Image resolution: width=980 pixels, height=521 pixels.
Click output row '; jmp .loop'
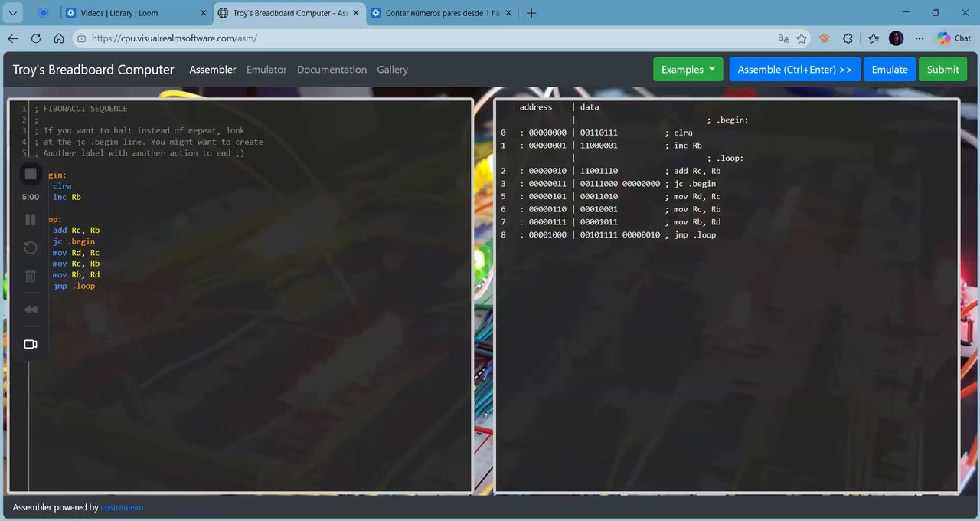pyautogui.click(x=691, y=235)
